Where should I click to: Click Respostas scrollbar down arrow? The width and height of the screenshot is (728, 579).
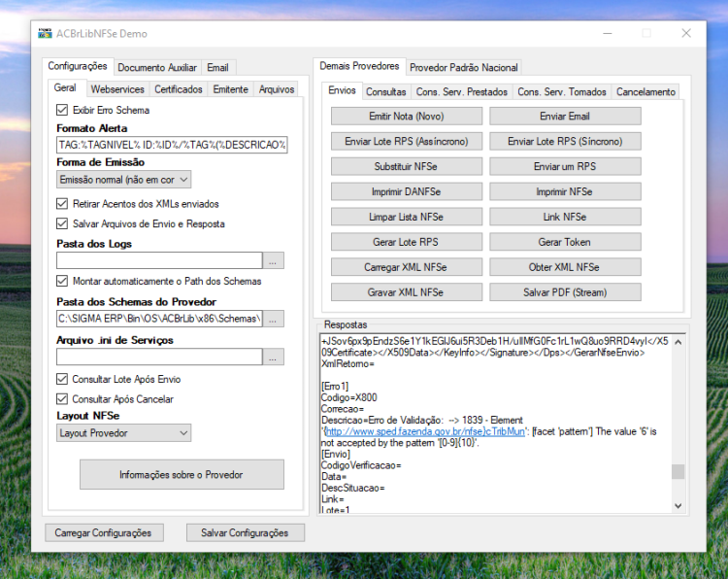(x=678, y=505)
